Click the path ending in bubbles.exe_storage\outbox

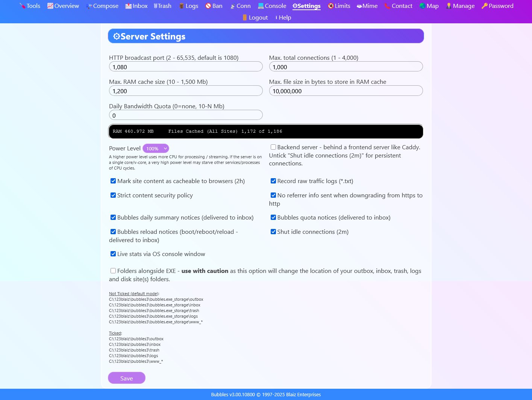click(x=156, y=299)
